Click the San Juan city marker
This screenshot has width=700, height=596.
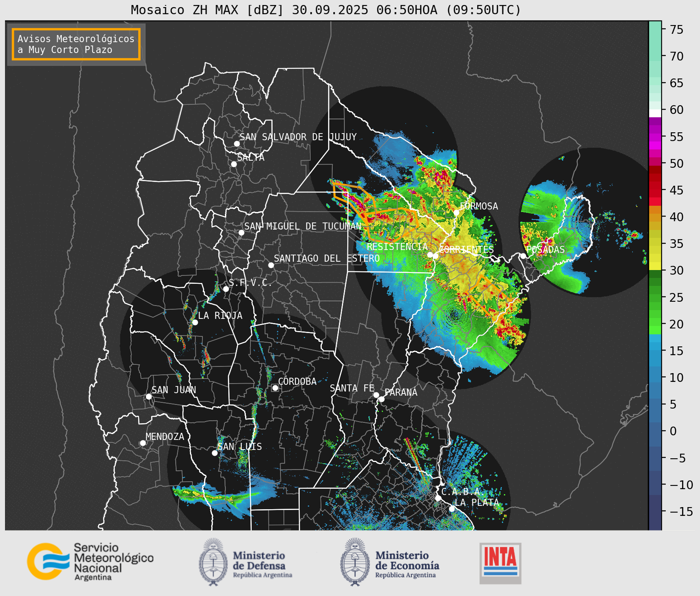coord(149,396)
